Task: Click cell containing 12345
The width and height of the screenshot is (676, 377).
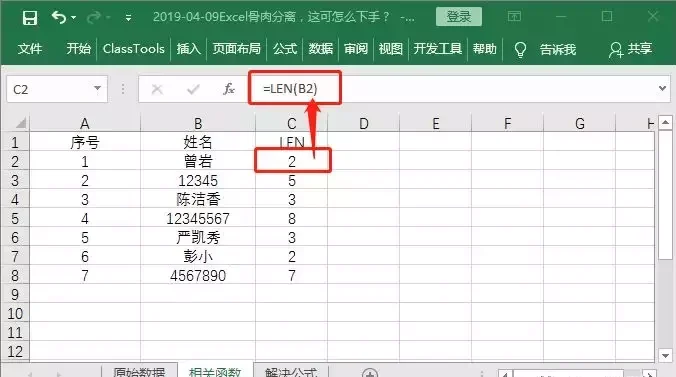Action: pyautogui.click(x=198, y=180)
